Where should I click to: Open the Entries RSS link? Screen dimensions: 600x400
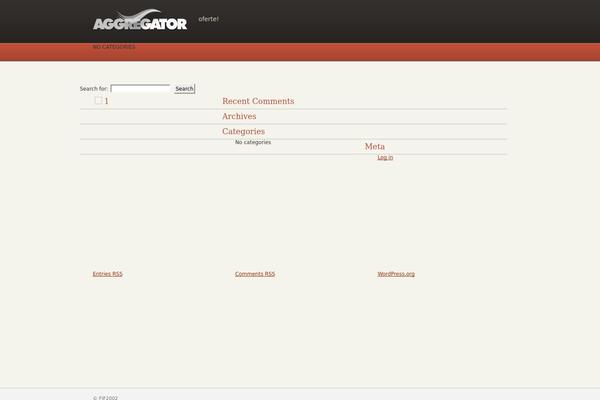click(108, 274)
